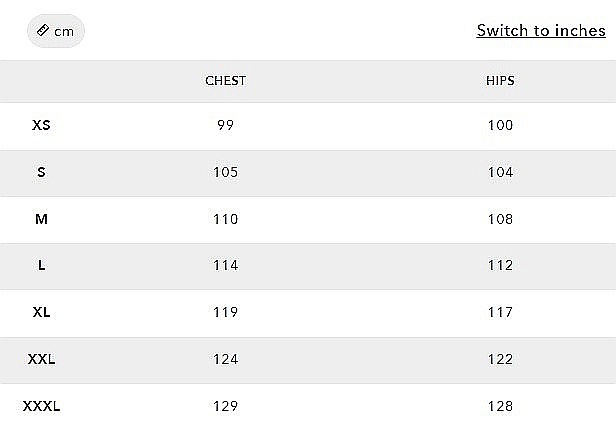This screenshot has height=430, width=616.
Task: Click the XXXL hips value 128
Action: click(x=500, y=406)
